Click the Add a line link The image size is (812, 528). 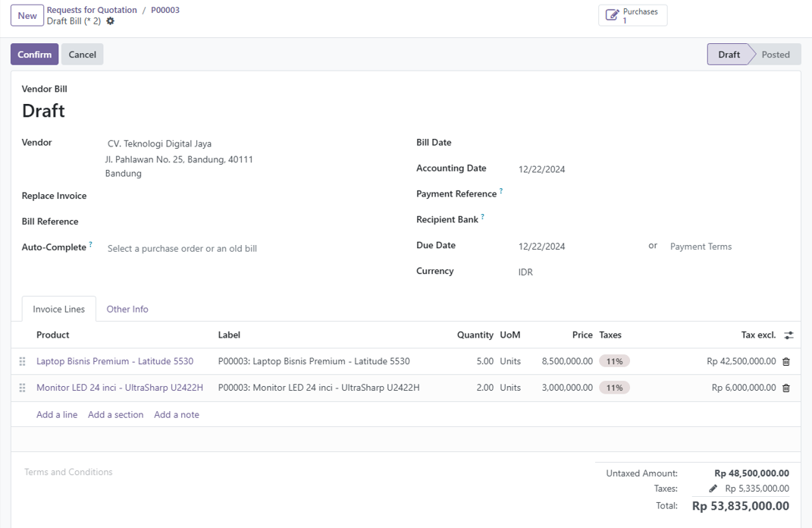57,415
